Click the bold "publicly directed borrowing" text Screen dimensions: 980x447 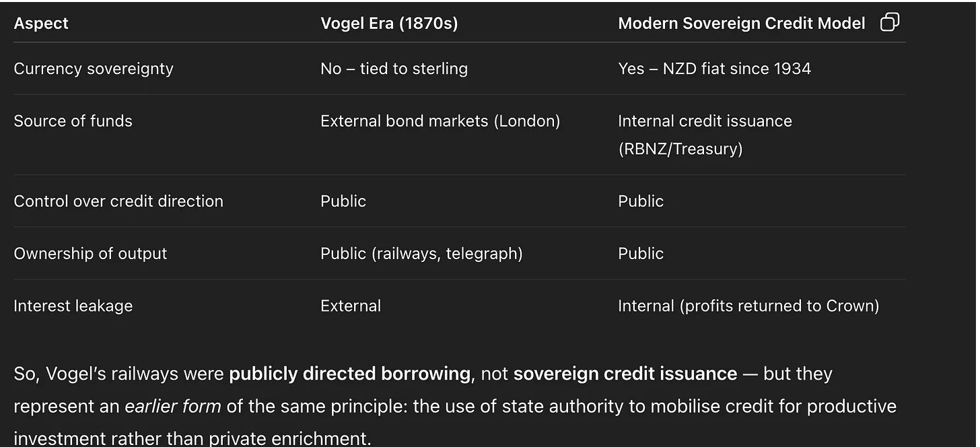click(349, 374)
